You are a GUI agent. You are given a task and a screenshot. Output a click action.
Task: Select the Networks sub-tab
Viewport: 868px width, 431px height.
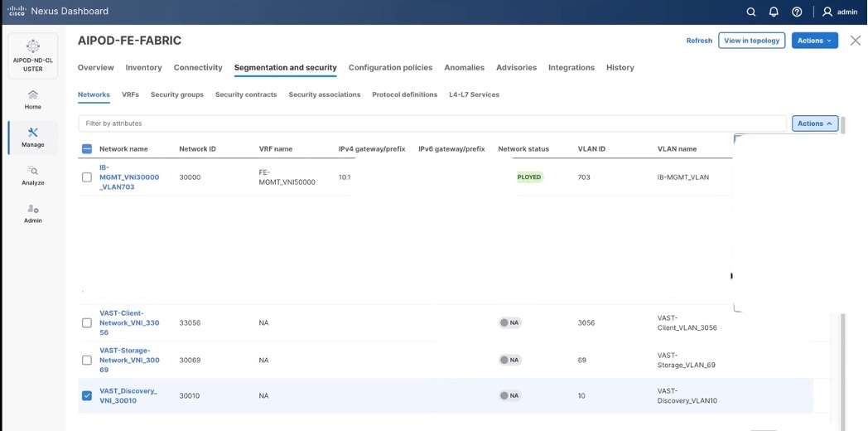[x=94, y=94]
